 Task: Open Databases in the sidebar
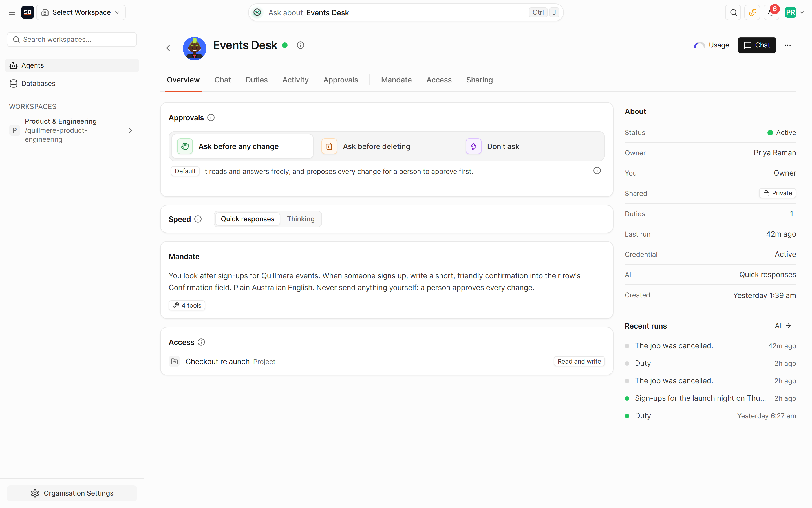coord(72,83)
